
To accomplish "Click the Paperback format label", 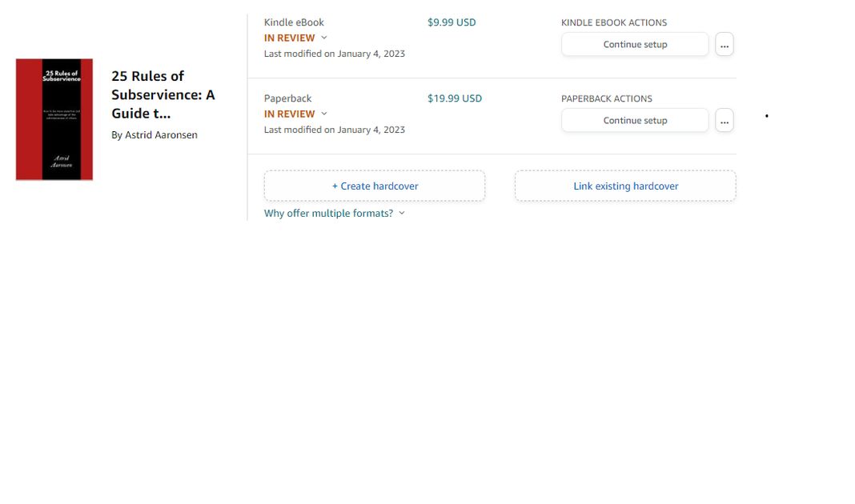I will [x=287, y=98].
